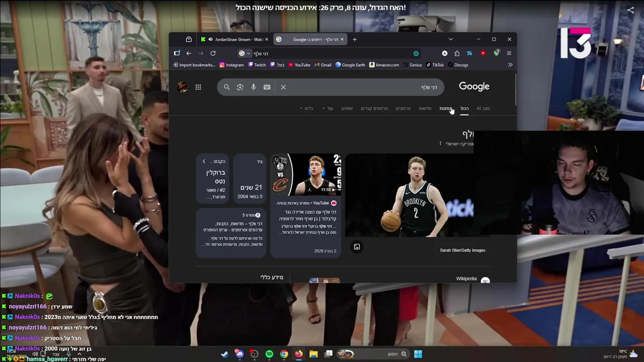Open Twitch bookmark

(257, 65)
